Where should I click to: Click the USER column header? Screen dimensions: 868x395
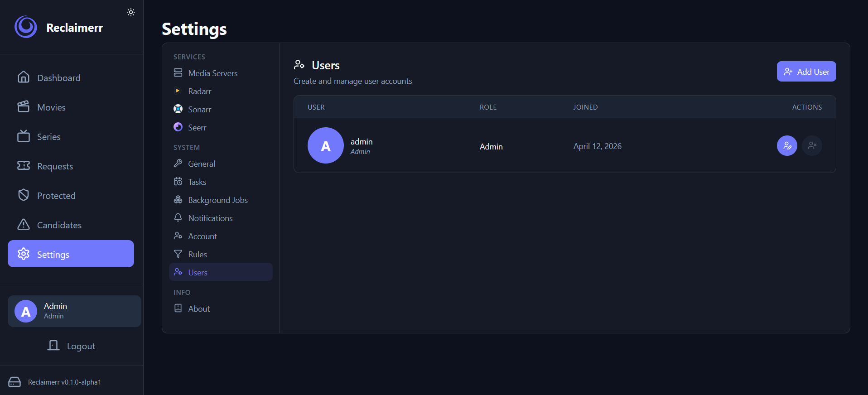[x=316, y=107]
